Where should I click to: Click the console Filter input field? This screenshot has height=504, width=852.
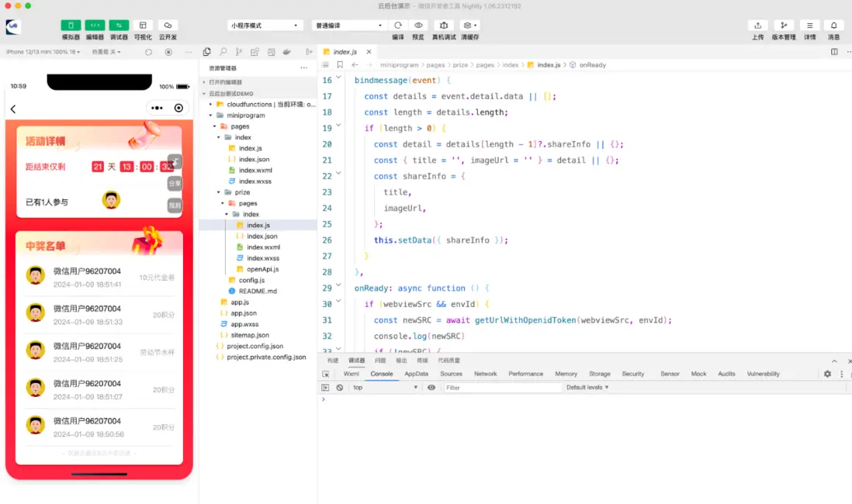(x=501, y=388)
